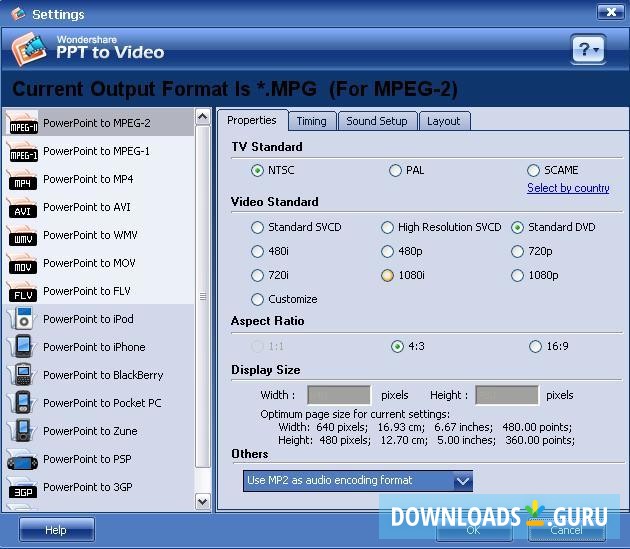The height and width of the screenshot is (549, 630).
Task: Select the 1080p video option
Action: (518, 276)
